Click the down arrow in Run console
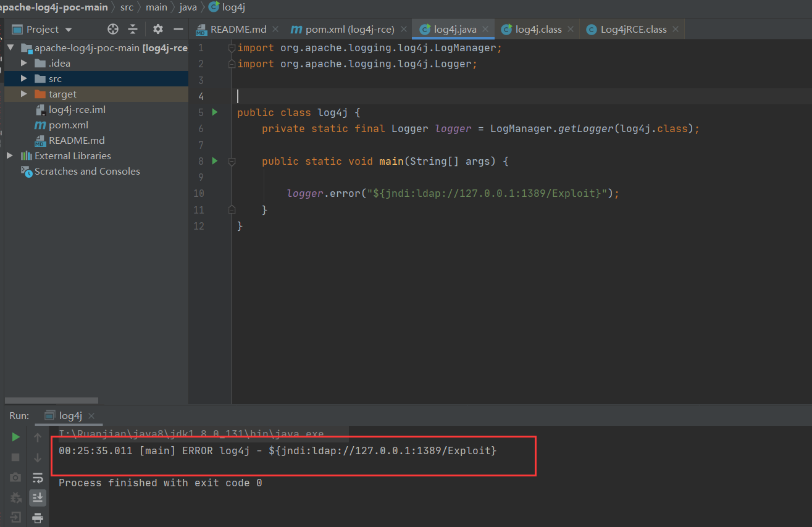This screenshot has height=527, width=812. click(38, 457)
